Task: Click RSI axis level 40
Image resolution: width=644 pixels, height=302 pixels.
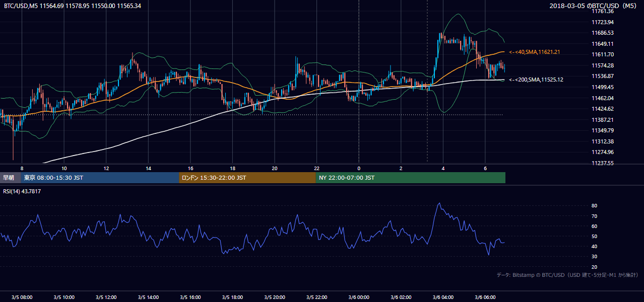Action: [595, 246]
